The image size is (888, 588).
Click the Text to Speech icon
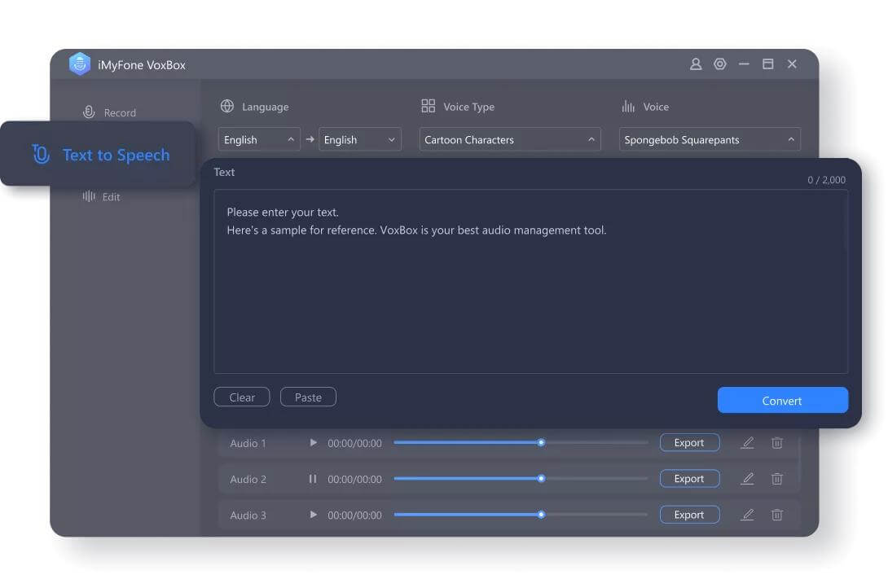point(41,154)
